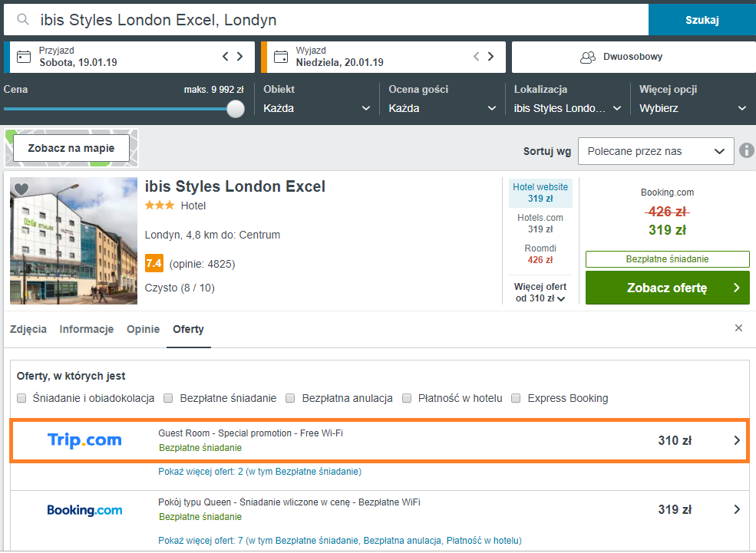Click the Zobacz ofertę button
The height and width of the screenshot is (553, 756).
pyautogui.click(x=667, y=288)
